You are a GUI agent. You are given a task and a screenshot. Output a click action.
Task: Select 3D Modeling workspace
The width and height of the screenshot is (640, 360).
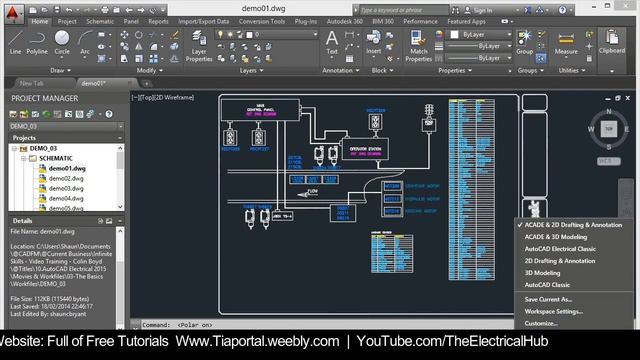click(x=542, y=273)
